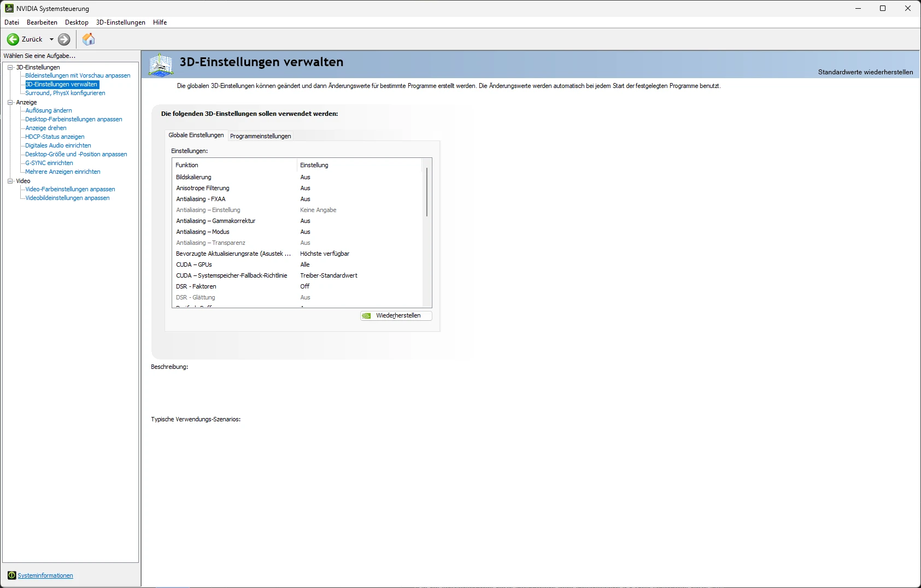Open the 3D-Einstellungen menu
Screen dimensions: 921x588
[x=121, y=22]
